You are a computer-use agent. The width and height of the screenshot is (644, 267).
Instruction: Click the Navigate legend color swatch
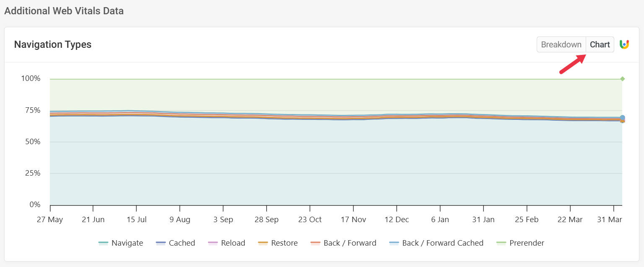[103, 243]
